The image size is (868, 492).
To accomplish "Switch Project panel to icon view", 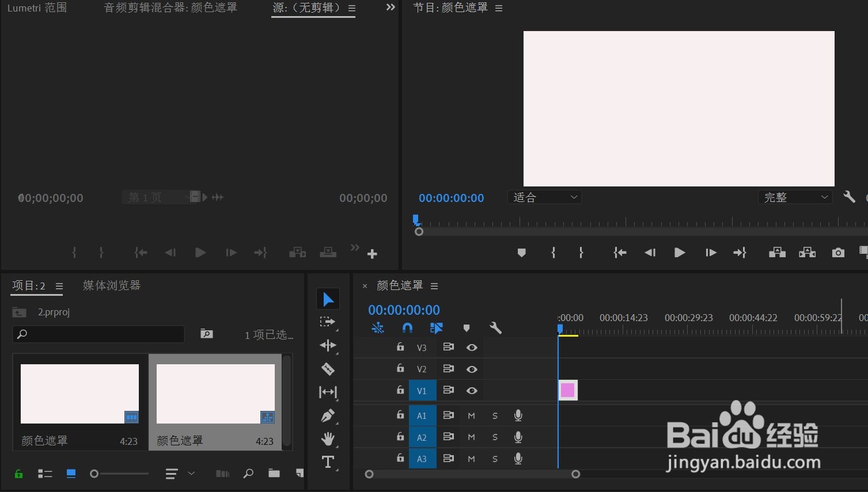I will [x=71, y=474].
